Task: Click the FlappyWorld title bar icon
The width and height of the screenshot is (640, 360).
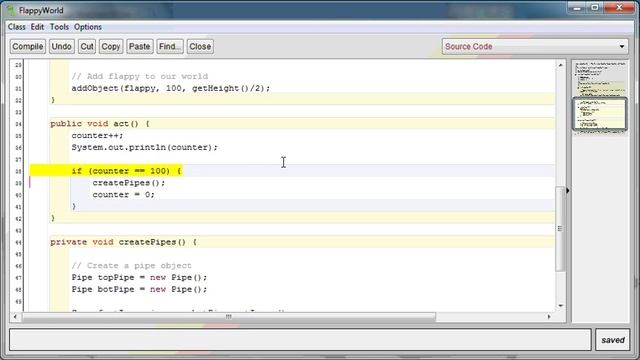Action: tap(11, 11)
